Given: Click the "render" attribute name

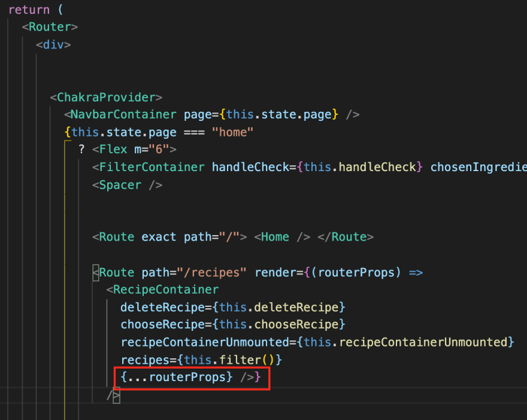Looking at the screenshot, I should click(x=275, y=272).
